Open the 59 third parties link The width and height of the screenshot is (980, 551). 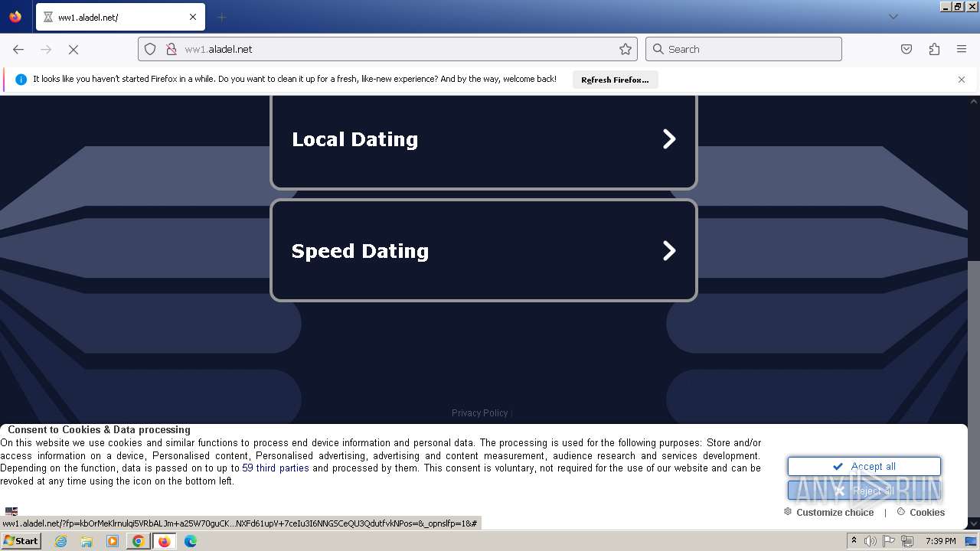click(x=276, y=468)
